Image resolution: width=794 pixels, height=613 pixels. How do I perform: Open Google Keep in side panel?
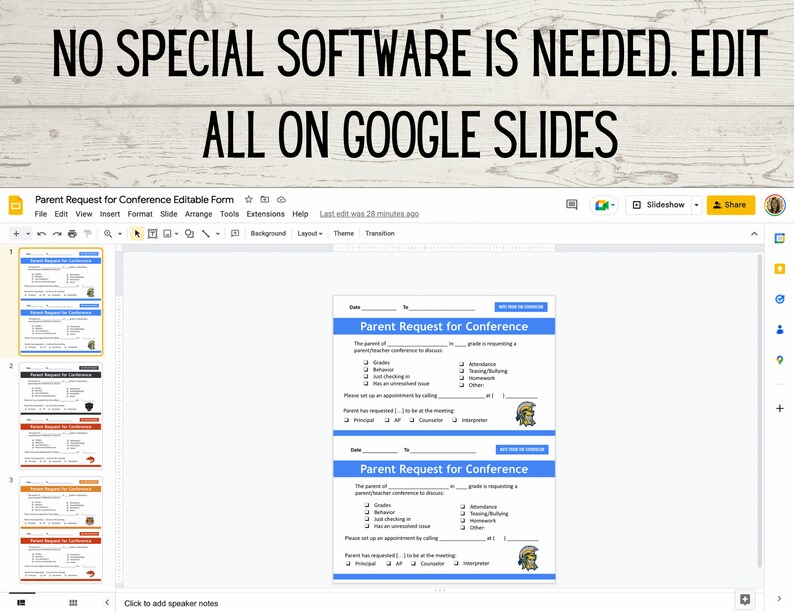(780, 269)
